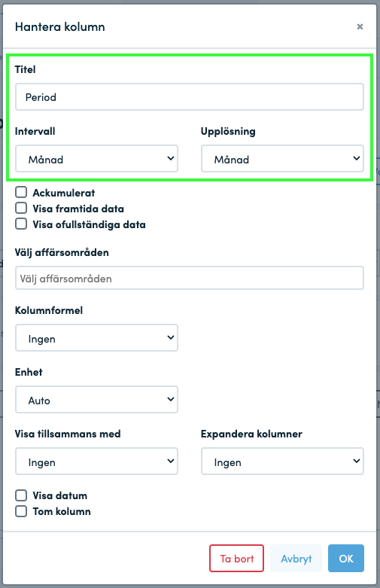Image resolution: width=380 pixels, height=588 pixels.
Task: Click the Ackumulerat label text
Action: click(64, 193)
